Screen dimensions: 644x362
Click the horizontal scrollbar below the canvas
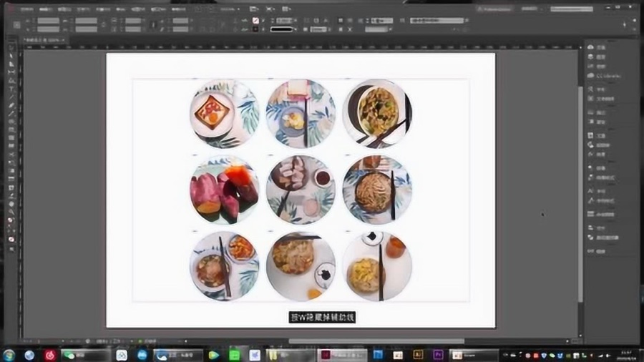tap(376, 341)
